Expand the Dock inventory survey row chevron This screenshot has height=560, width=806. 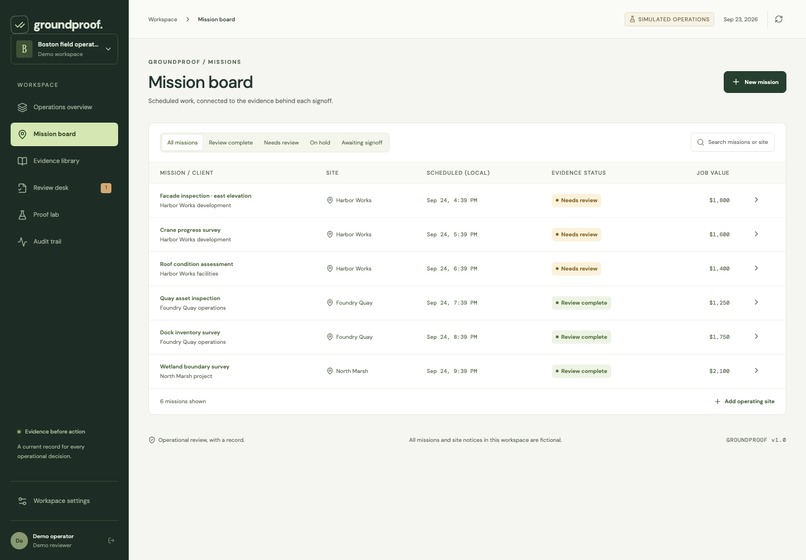click(756, 336)
